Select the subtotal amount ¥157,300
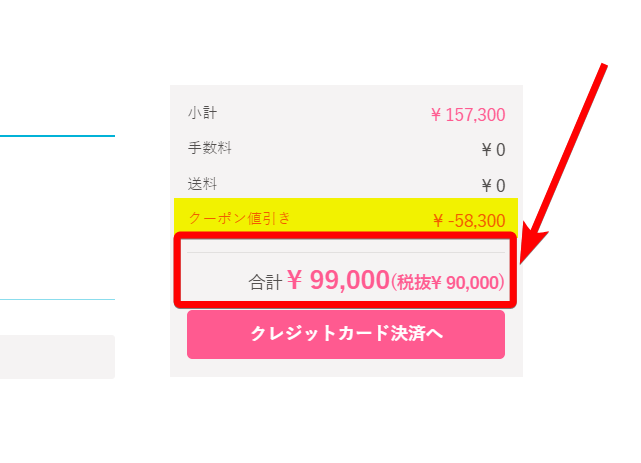The image size is (641, 463). (x=467, y=115)
